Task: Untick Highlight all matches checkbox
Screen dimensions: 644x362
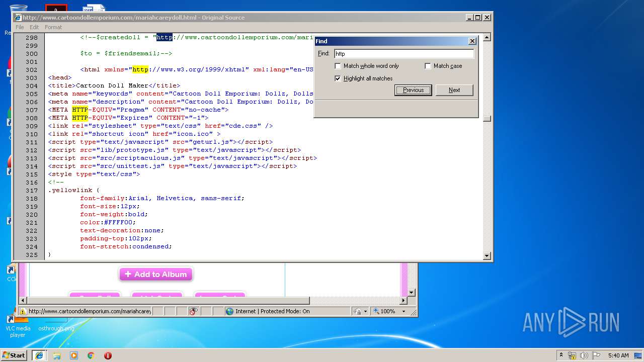Action: pos(338,78)
